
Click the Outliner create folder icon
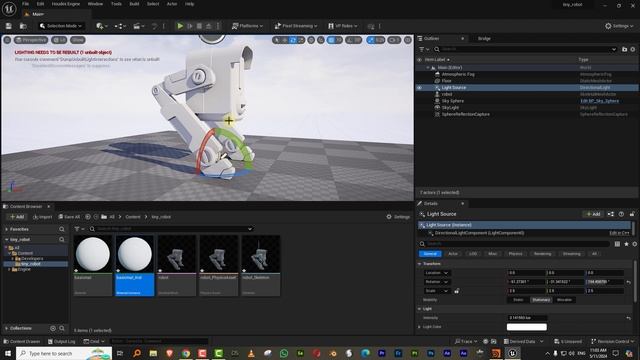624,49
